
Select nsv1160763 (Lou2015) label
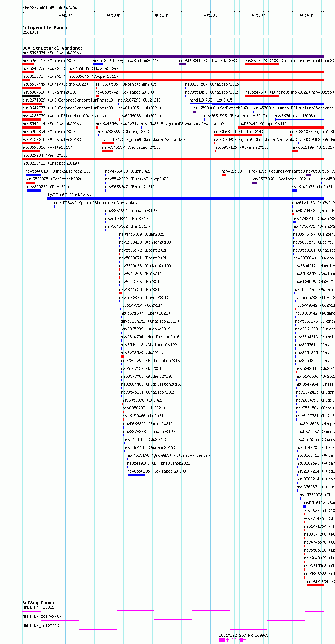(212, 100)
